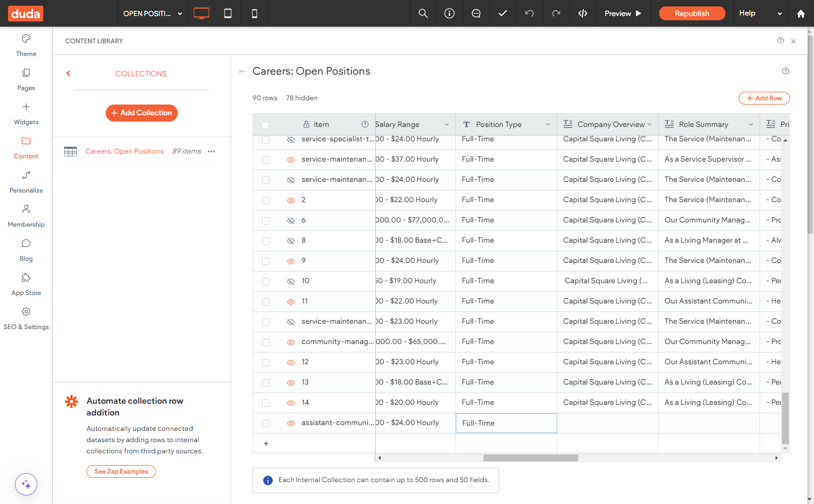The image size is (814, 504).
Task: Open the Role Summary column dropdown arrow
Action: tap(751, 124)
